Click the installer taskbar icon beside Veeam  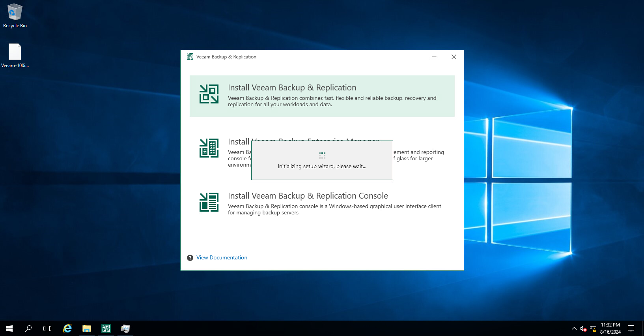(x=125, y=328)
